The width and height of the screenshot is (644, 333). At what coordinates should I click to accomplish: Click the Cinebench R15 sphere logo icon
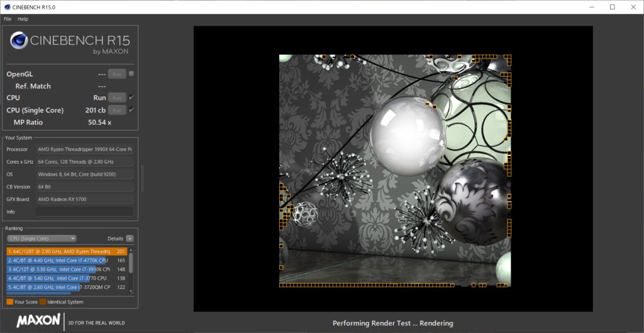tap(19, 41)
